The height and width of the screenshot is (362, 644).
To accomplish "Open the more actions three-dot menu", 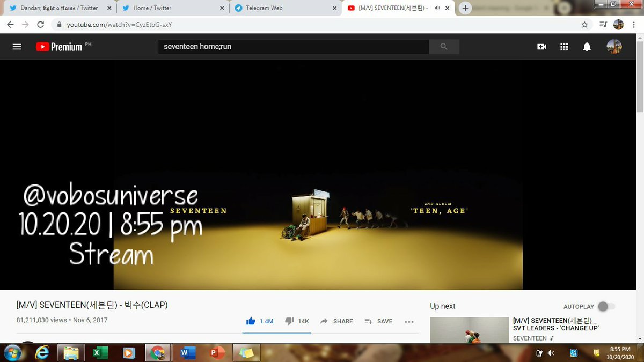I will click(x=409, y=322).
